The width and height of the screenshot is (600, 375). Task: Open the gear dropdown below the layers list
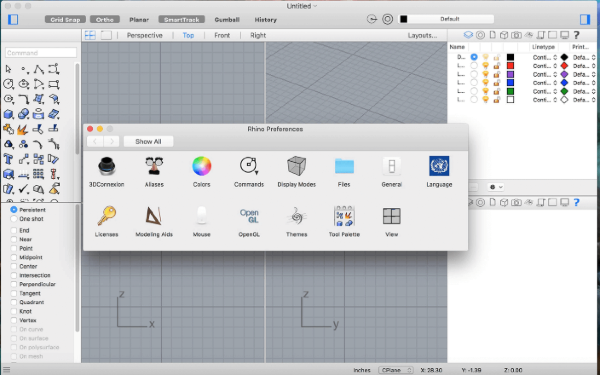coord(496,187)
